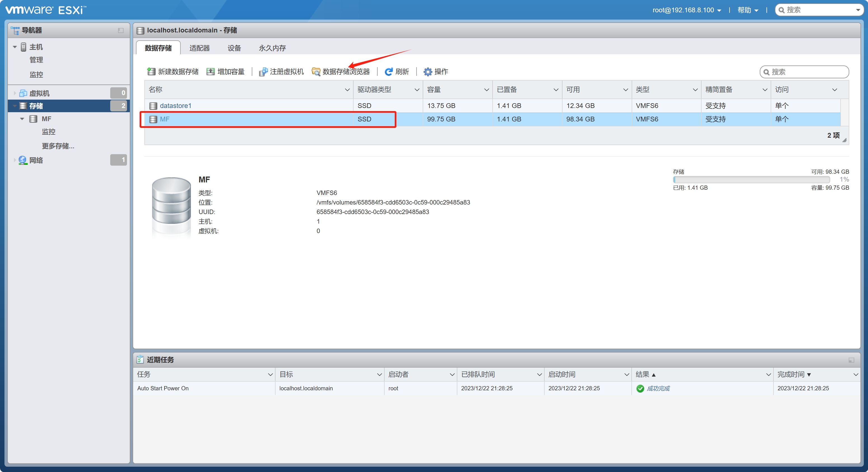Open the Name (名称) column dropdown arrow
The image size is (868, 472).
(x=347, y=90)
